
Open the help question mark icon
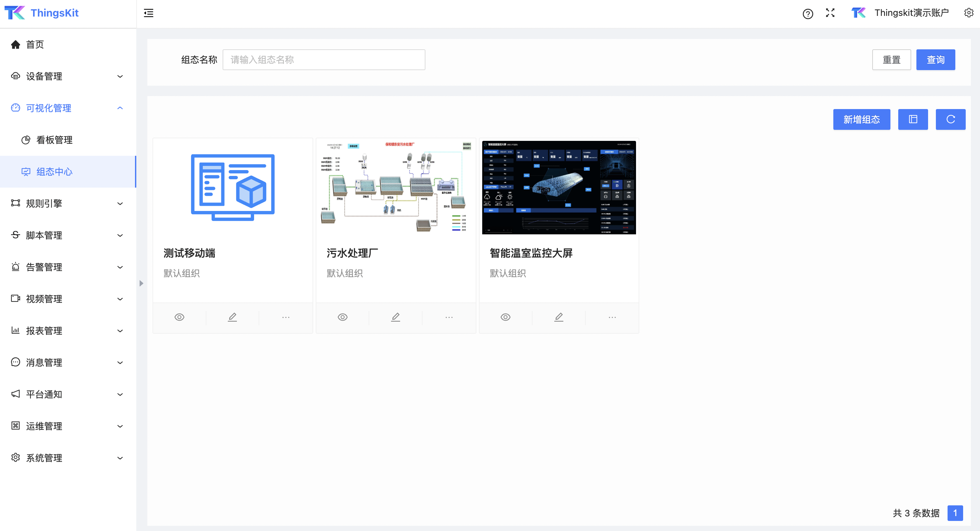coord(808,14)
